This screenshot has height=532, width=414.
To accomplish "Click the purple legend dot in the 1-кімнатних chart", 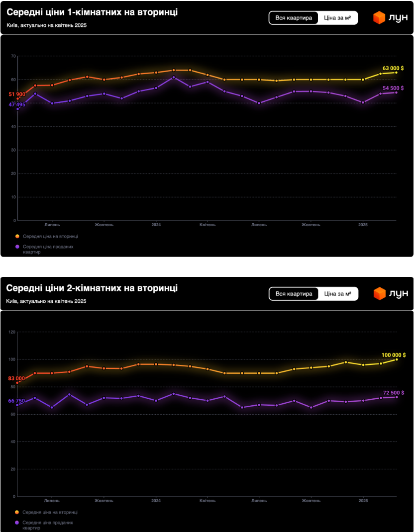I will pyautogui.click(x=17, y=247).
